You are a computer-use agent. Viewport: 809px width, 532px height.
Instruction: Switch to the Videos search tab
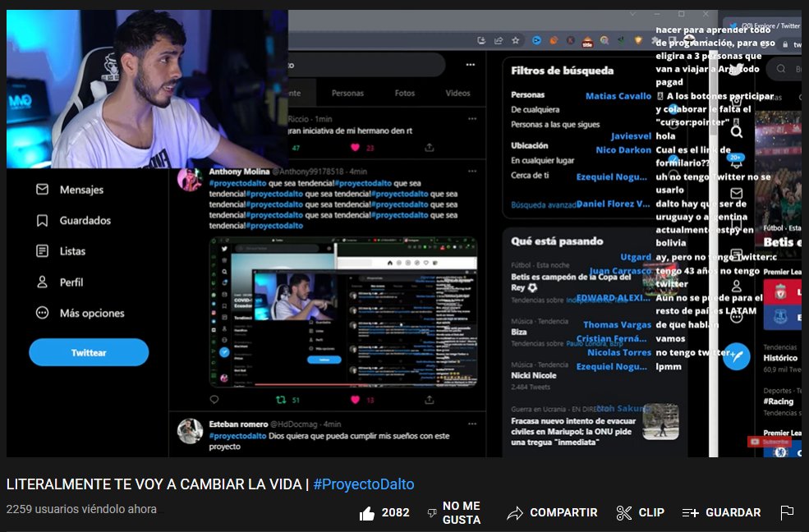[x=457, y=94]
